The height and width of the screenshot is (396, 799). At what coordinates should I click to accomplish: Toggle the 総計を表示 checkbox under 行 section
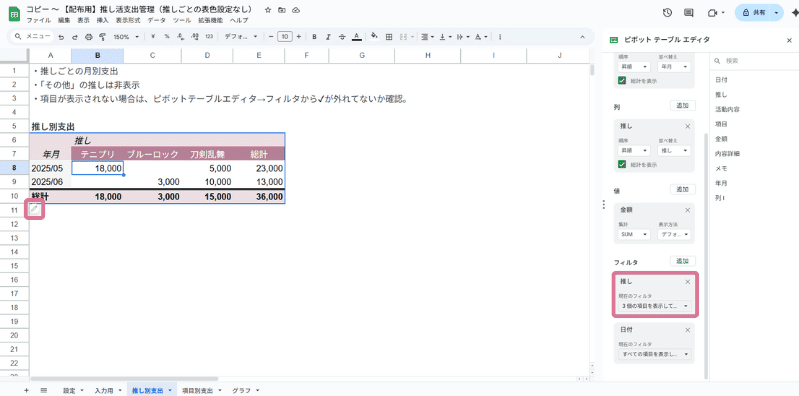[x=622, y=80]
